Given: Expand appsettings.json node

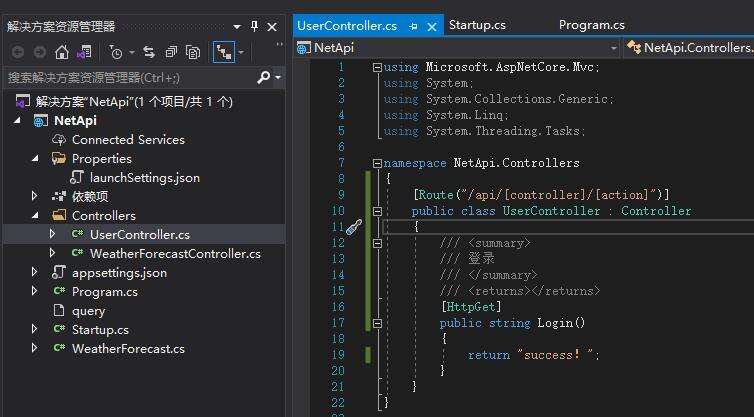Looking at the screenshot, I should (x=34, y=272).
